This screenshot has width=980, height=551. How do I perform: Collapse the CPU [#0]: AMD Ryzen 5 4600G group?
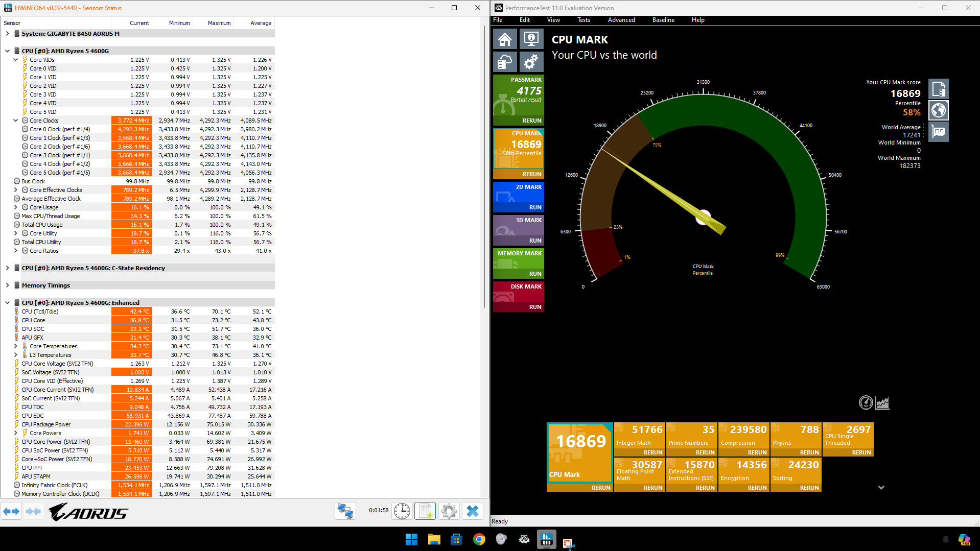tap(8, 51)
